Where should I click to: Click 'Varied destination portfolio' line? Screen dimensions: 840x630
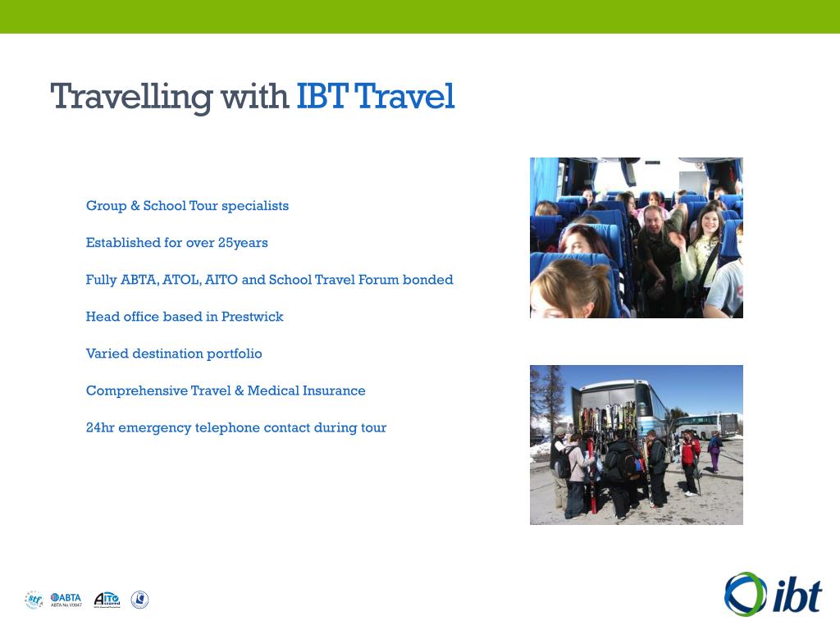point(174,354)
